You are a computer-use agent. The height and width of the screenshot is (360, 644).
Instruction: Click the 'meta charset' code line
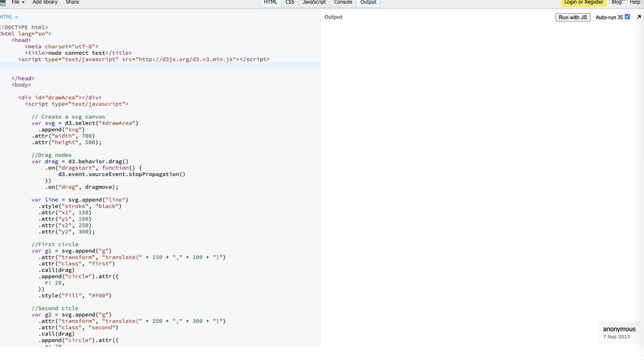62,46
